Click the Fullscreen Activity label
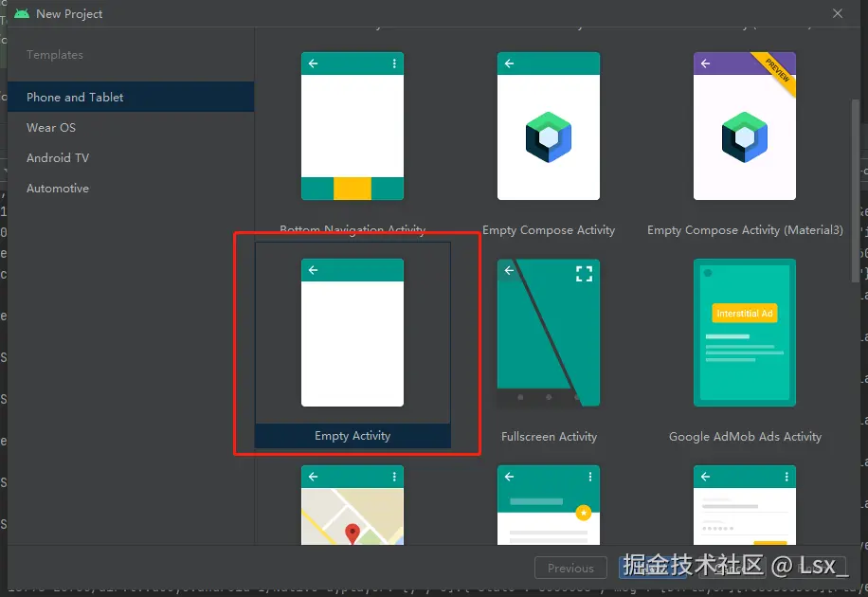 [550, 437]
